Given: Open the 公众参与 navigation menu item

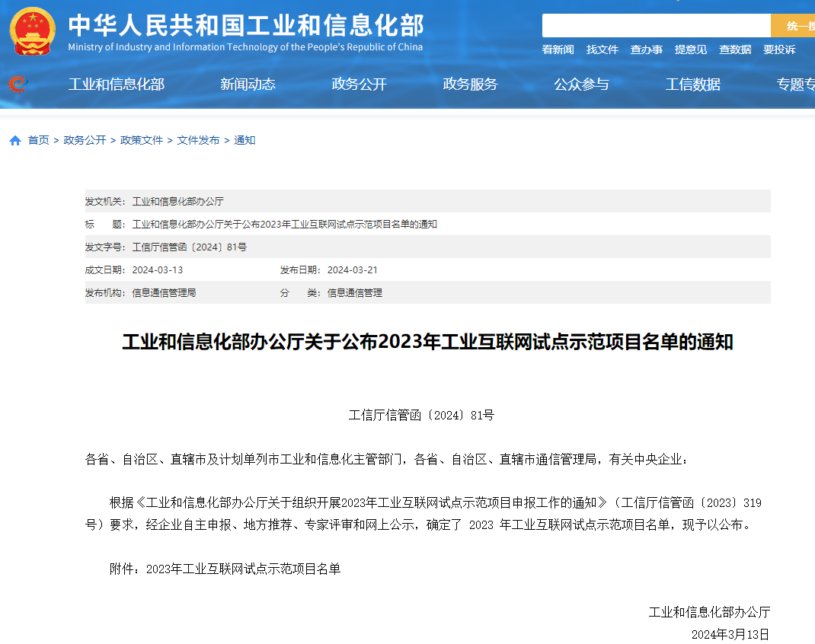Looking at the screenshot, I should (581, 84).
